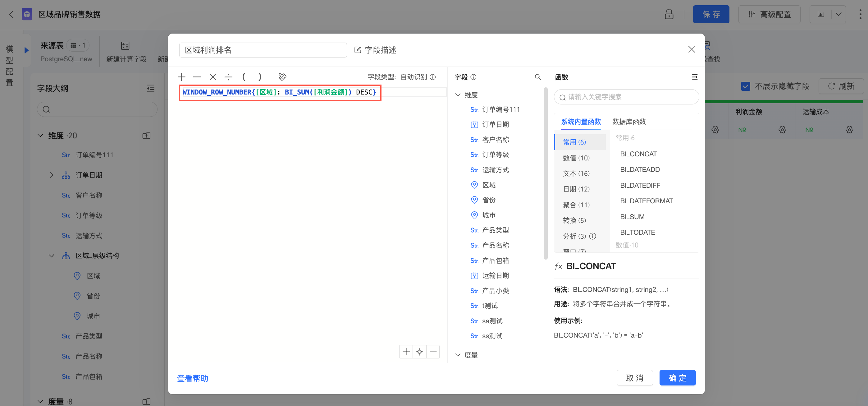
Task: Collapse the function panel list icon
Action: pyautogui.click(x=694, y=77)
